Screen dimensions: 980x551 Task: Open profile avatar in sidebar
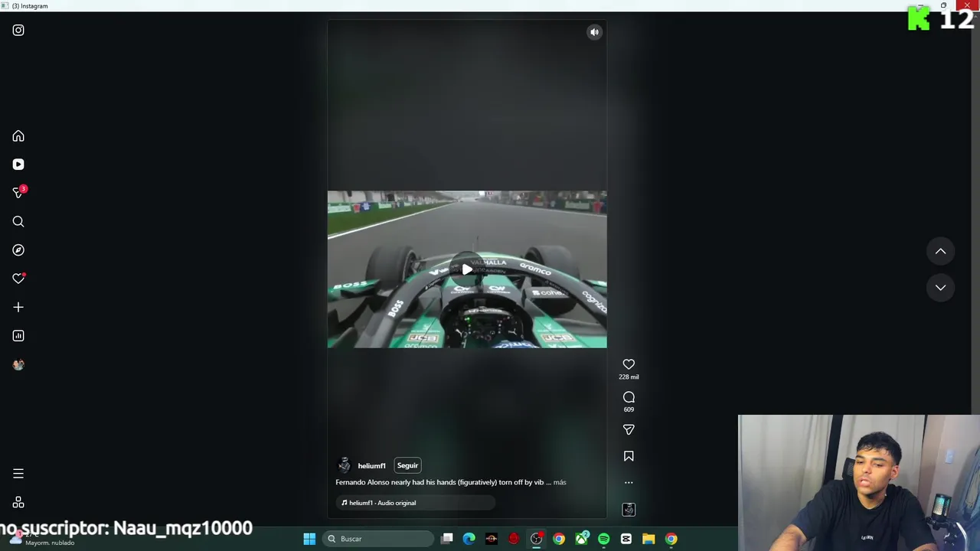click(x=18, y=365)
